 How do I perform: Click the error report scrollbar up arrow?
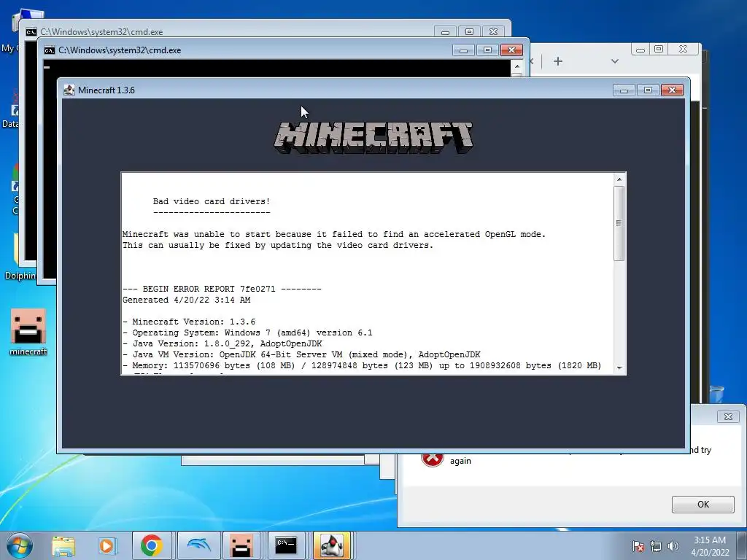point(619,179)
